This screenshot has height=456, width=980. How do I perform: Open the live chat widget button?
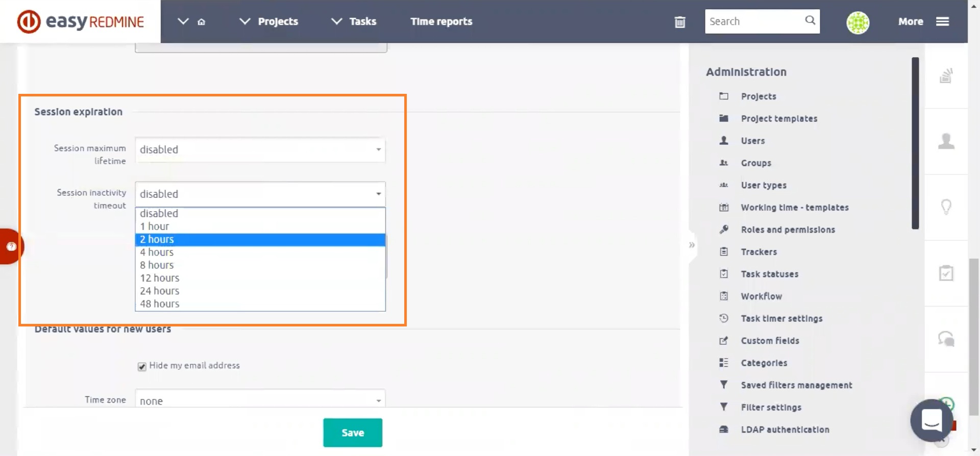coord(932,420)
